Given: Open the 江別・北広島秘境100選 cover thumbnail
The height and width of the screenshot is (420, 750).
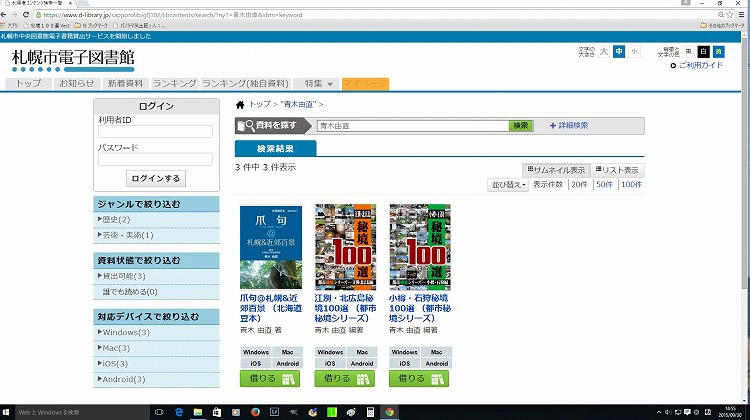Looking at the screenshot, I should [x=345, y=247].
